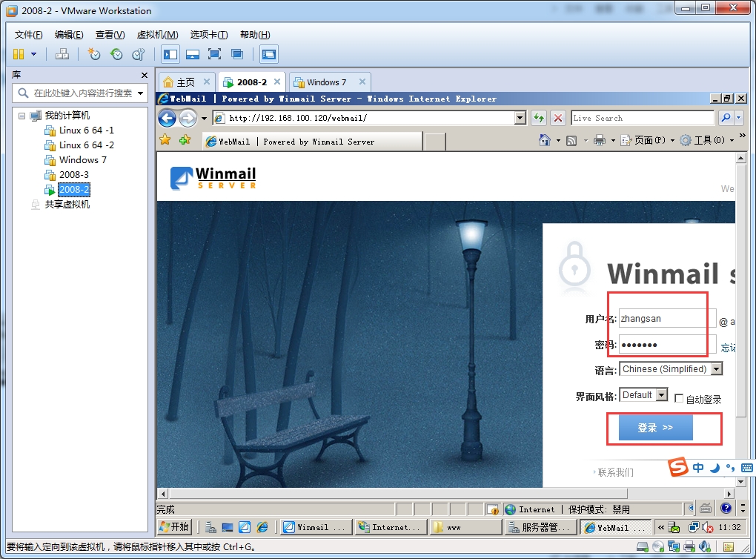Image resolution: width=756 pixels, height=559 pixels.
Task: Click the IE back navigation button
Action: point(168,118)
